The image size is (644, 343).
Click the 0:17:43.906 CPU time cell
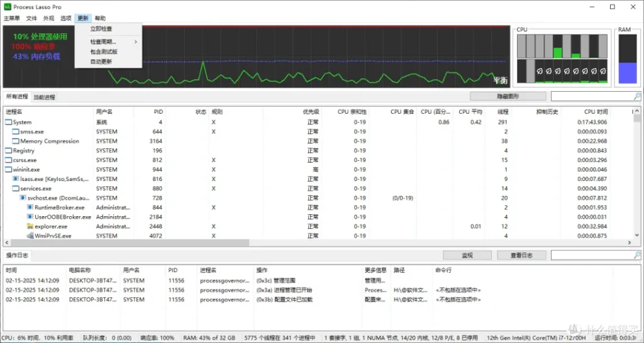tap(592, 122)
